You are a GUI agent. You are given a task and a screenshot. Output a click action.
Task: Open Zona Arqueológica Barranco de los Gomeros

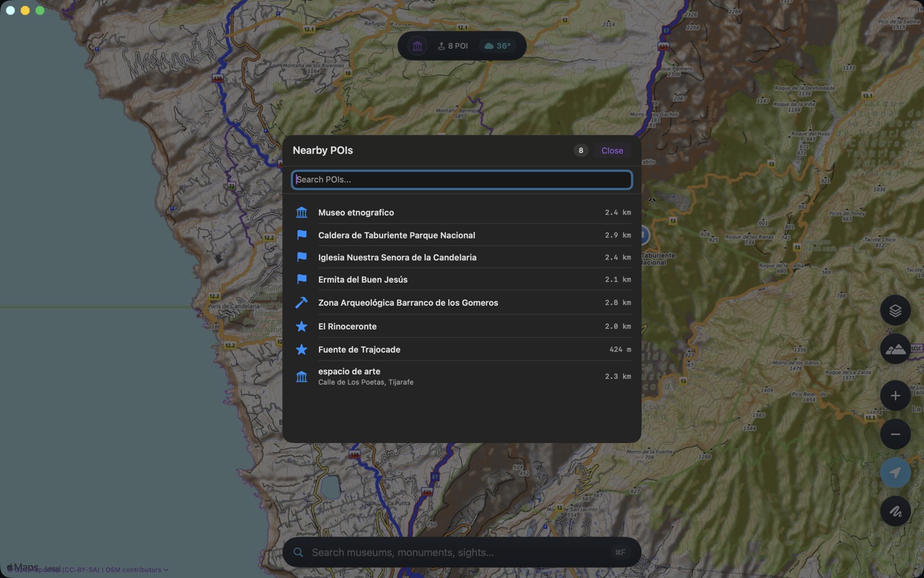click(x=462, y=303)
